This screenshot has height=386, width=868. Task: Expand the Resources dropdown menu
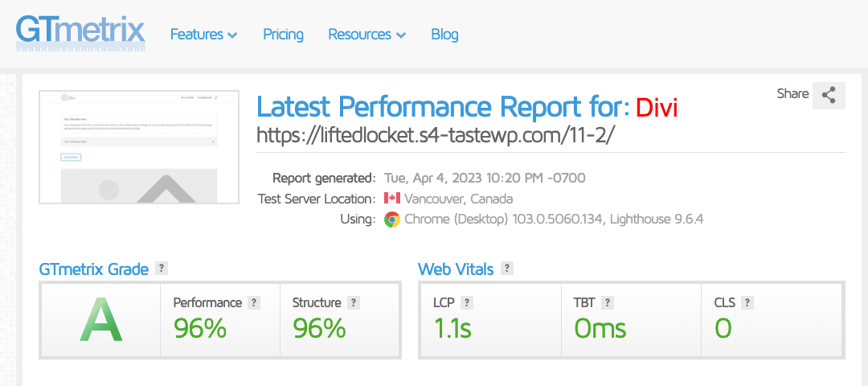(366, 35)
